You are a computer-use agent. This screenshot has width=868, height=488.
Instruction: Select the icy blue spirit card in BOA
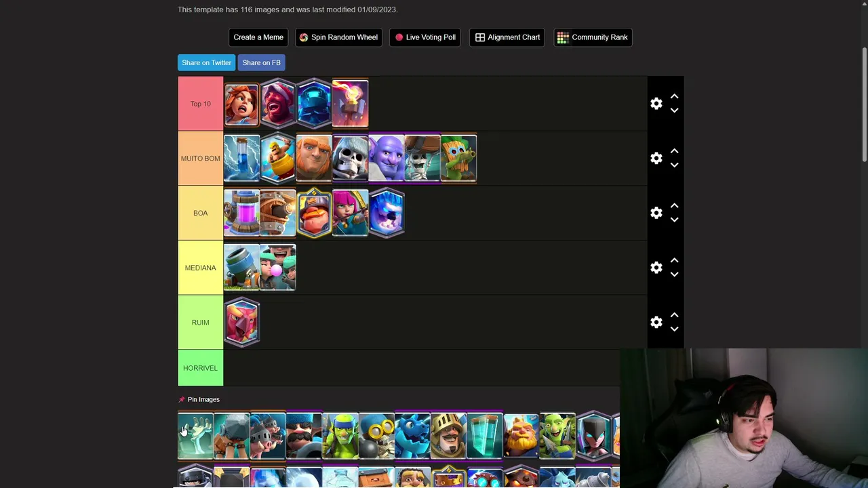387,213
